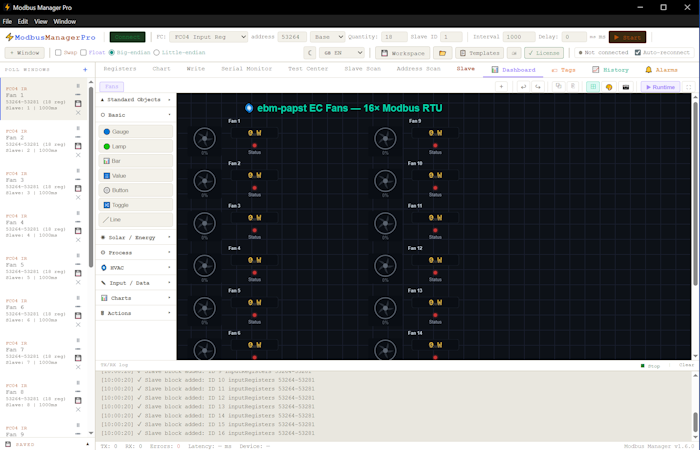Insert a Bar widget

point(136,161)
